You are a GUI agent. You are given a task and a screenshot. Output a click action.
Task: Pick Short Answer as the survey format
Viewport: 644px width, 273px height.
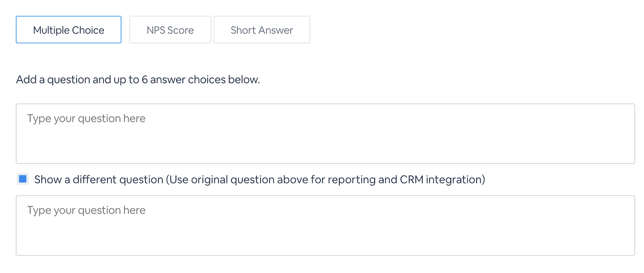pos(262,30)
